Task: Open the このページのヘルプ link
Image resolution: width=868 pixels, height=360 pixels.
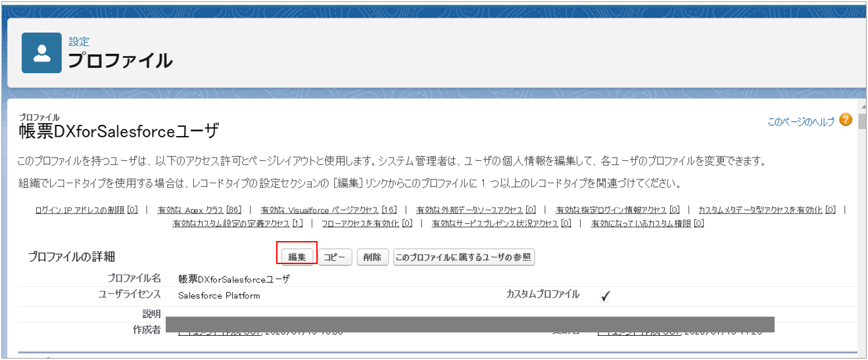Action: (x=800, y=122)
